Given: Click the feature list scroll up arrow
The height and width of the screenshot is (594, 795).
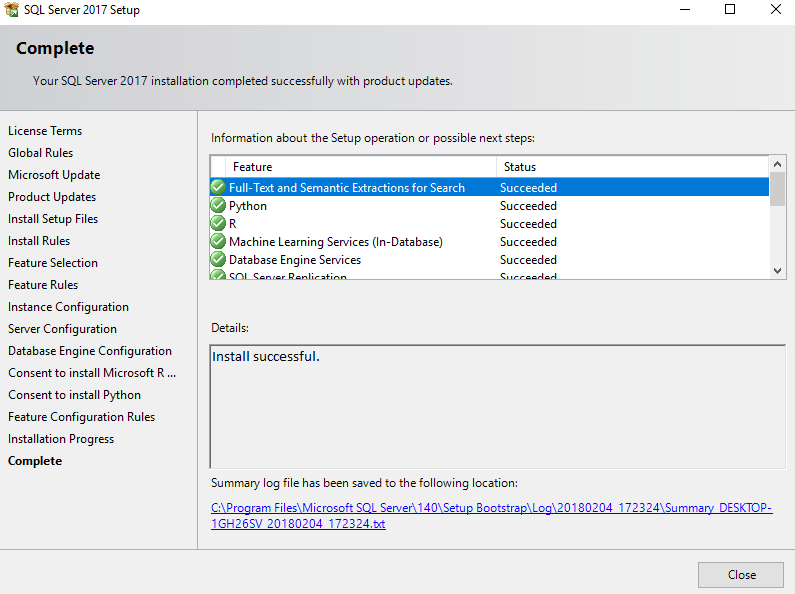Looking at the screenshot, I should point(777,164).
